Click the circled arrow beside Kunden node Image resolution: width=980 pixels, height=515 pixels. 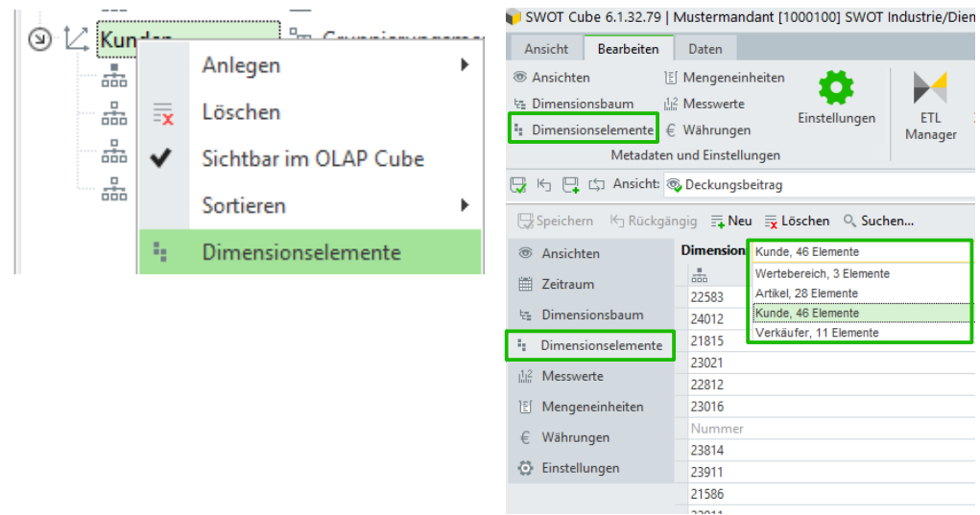[39, 39]
